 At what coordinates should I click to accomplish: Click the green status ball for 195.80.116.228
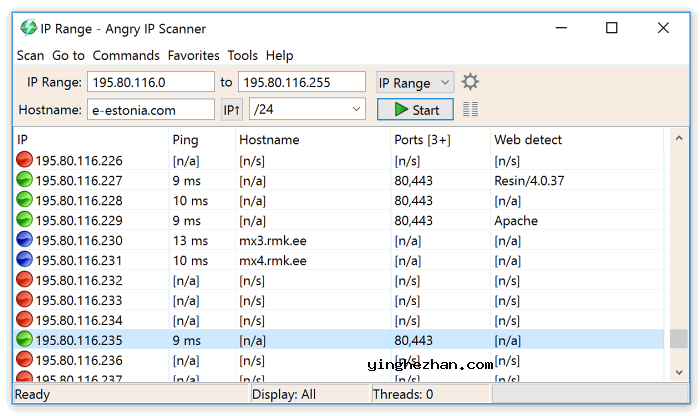[25, 200]
